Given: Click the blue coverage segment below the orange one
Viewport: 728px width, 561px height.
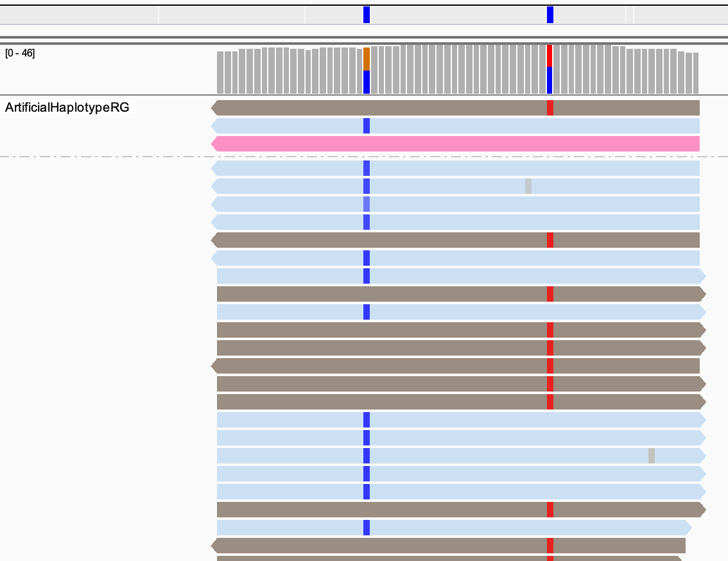Looking at the screenshot, I should (367, 82).
